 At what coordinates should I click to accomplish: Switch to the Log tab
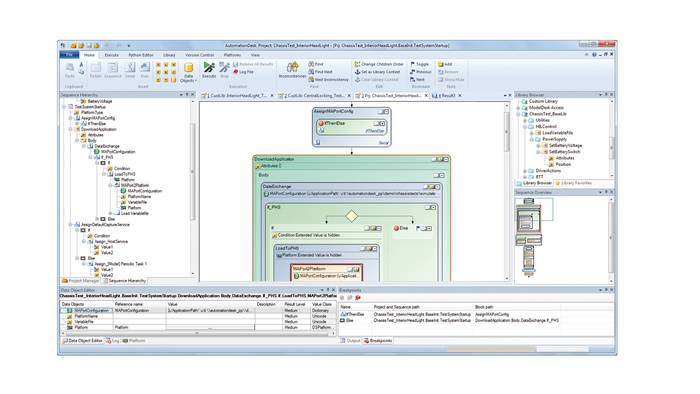112,340
